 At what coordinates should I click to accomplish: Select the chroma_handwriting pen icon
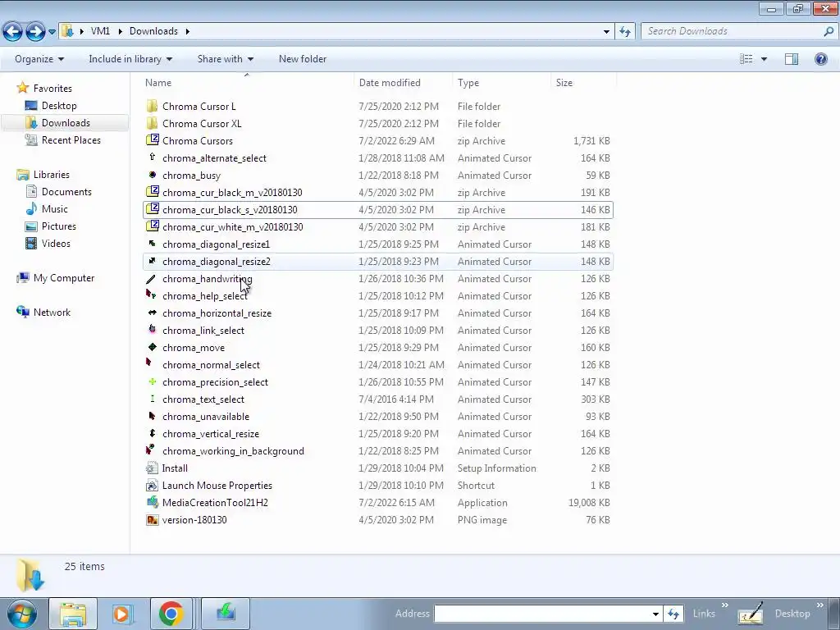tap(152, 279)
